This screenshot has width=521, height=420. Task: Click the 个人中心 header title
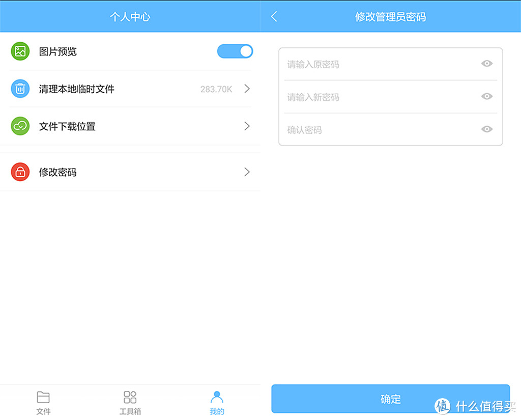coord(130,17)
